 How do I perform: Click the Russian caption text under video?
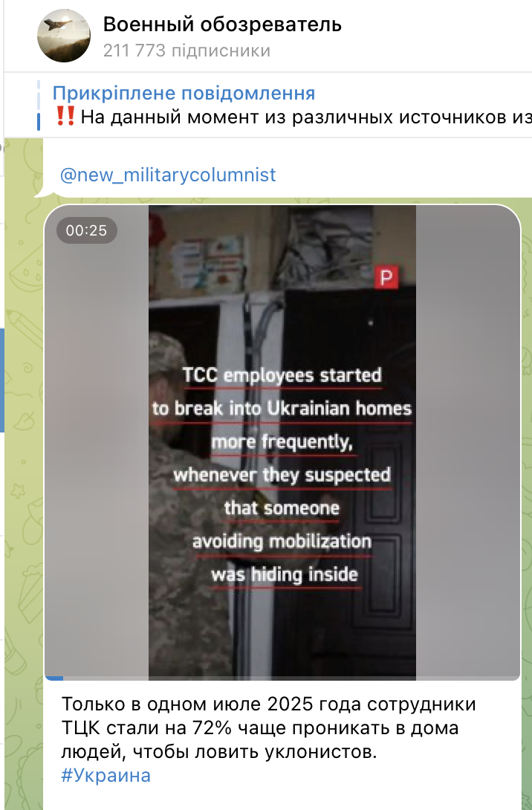[x=268, y=728]
